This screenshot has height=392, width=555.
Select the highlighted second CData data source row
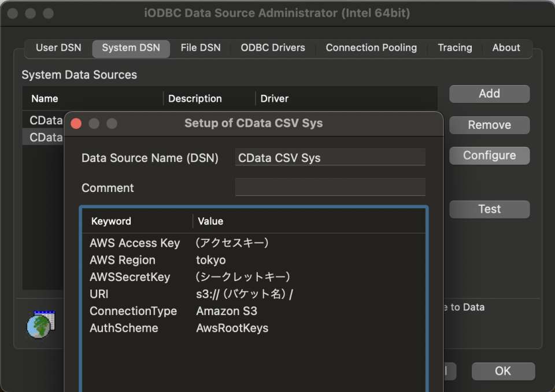tap(43, 138)
